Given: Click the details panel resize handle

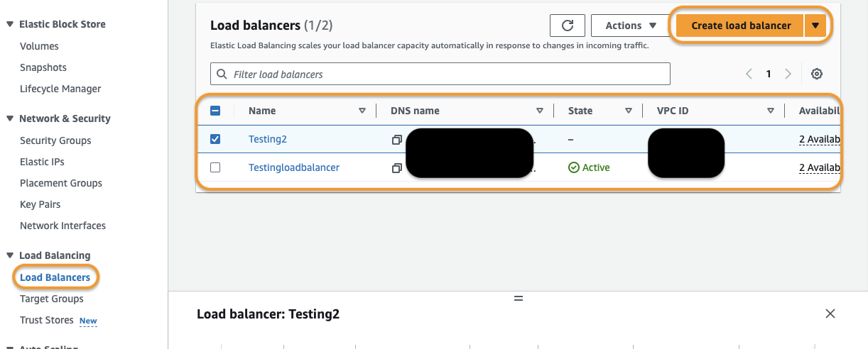Looking at the screenshot, I should pos(519,299).
